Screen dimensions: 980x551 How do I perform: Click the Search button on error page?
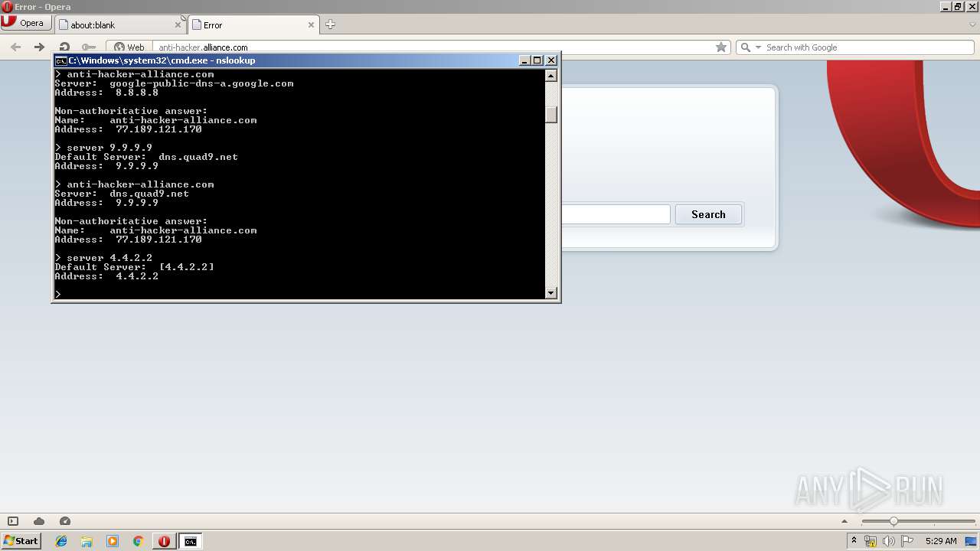point(708,214)
